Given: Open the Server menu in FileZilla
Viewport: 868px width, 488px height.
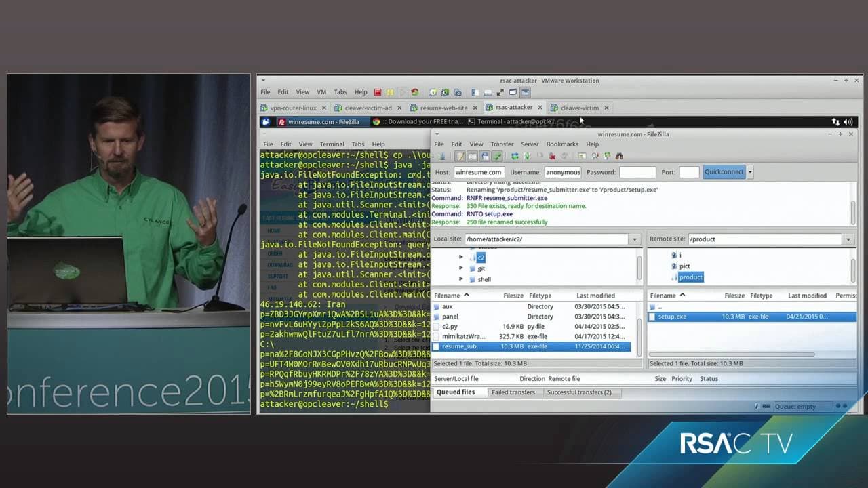Looking at the screenshot, I should click(530, 144).
